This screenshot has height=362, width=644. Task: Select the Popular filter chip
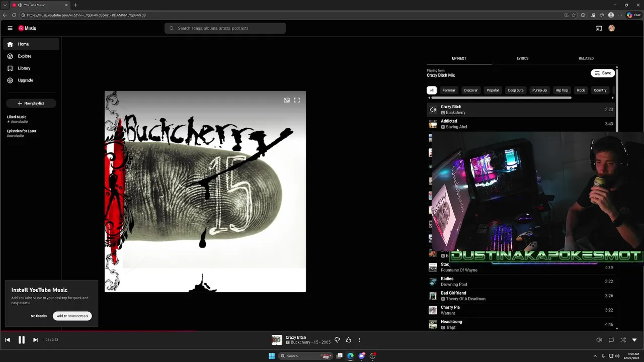(493, 90)
